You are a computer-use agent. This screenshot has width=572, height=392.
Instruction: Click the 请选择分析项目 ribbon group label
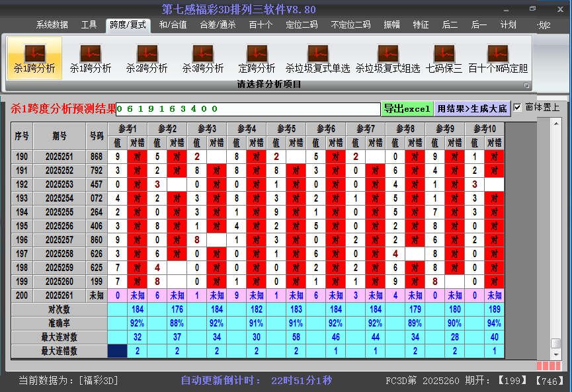269,84
